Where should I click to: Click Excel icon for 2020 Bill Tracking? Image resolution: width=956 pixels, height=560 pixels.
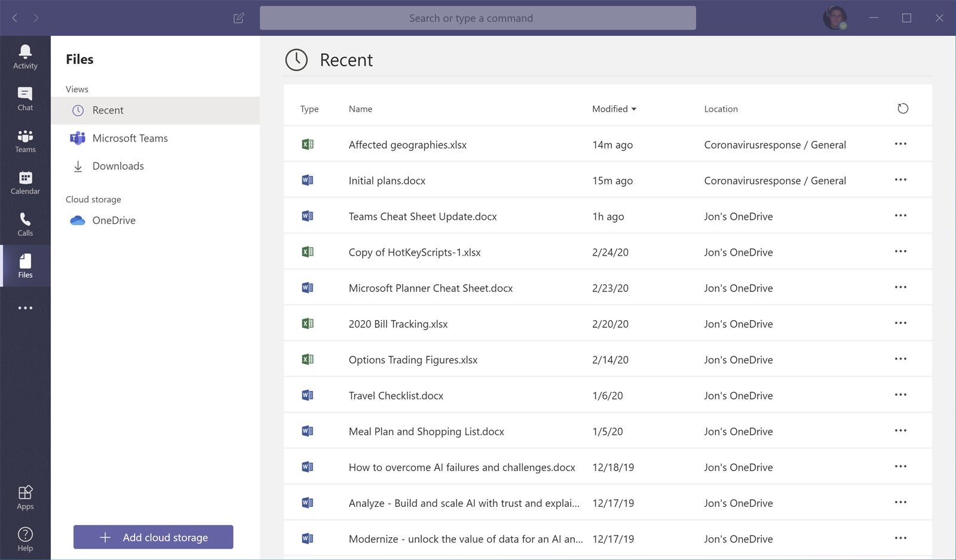pos(308,324)
